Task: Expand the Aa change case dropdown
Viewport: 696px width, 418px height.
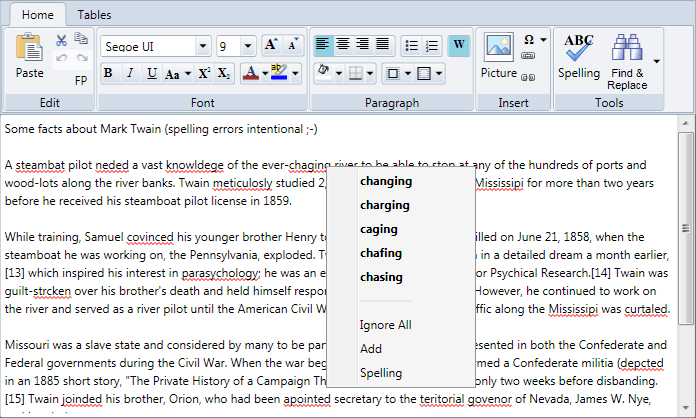Action: pyautogui.click(x=188, y=74)
